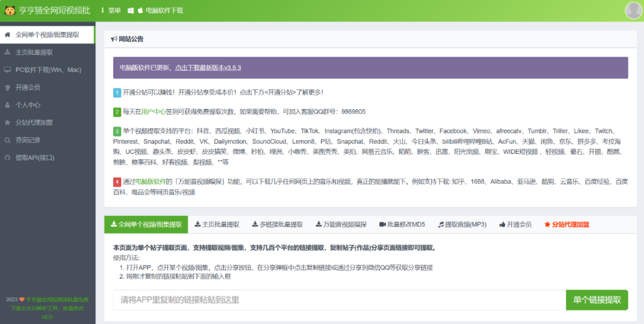Click monitor icon beside PC软件下载 in sidebar

click(x=7, y=70)
